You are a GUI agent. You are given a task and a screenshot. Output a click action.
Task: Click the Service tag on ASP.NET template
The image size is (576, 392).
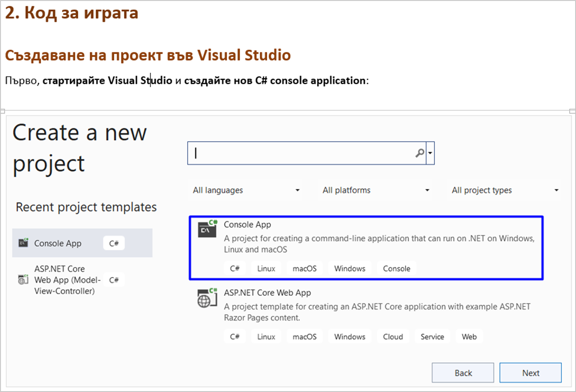coord(432,336)
